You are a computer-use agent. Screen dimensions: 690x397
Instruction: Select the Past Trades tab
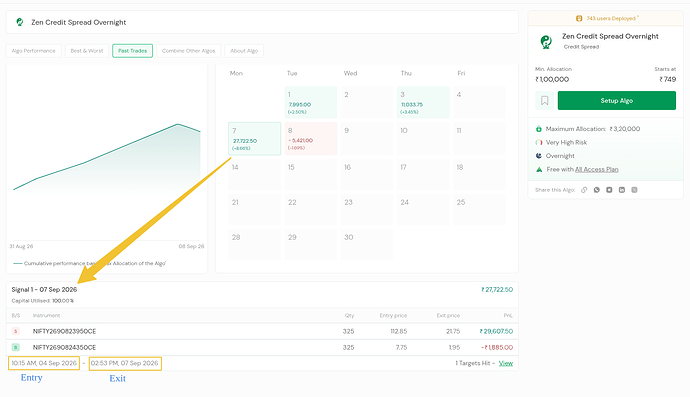132,51
